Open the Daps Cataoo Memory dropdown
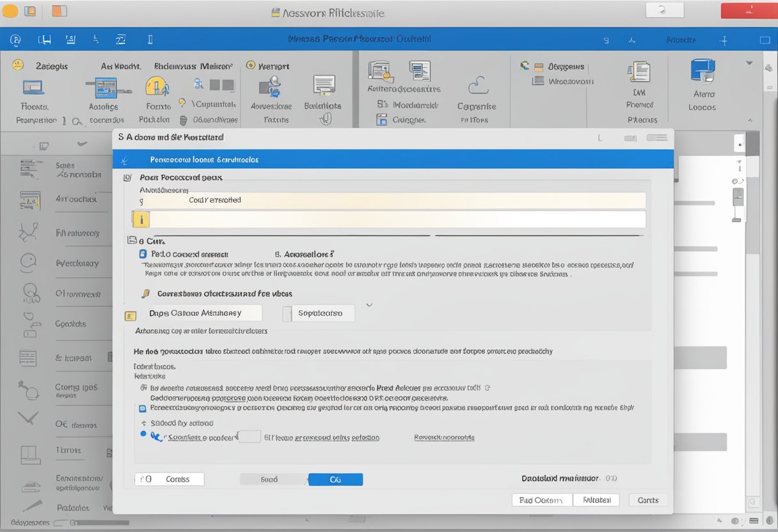The image size is (778, 532). pos(202,313)
